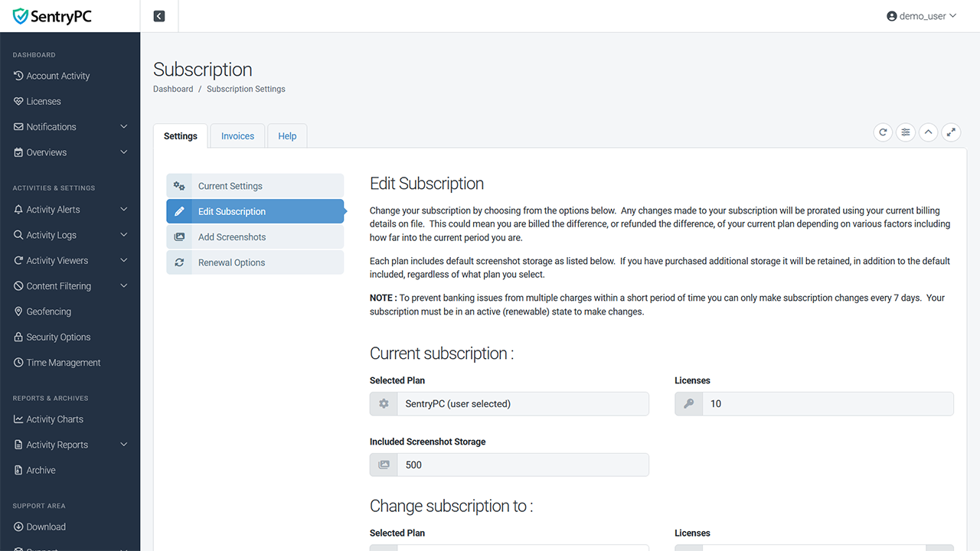
Task: Expand the Activity Alerts chevron
Action: click(x=124, y=210)
